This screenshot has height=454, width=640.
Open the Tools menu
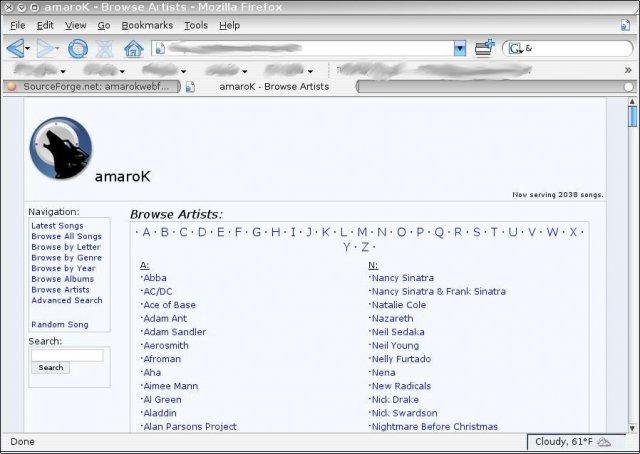pyautogui.click(x=196, y=25)
